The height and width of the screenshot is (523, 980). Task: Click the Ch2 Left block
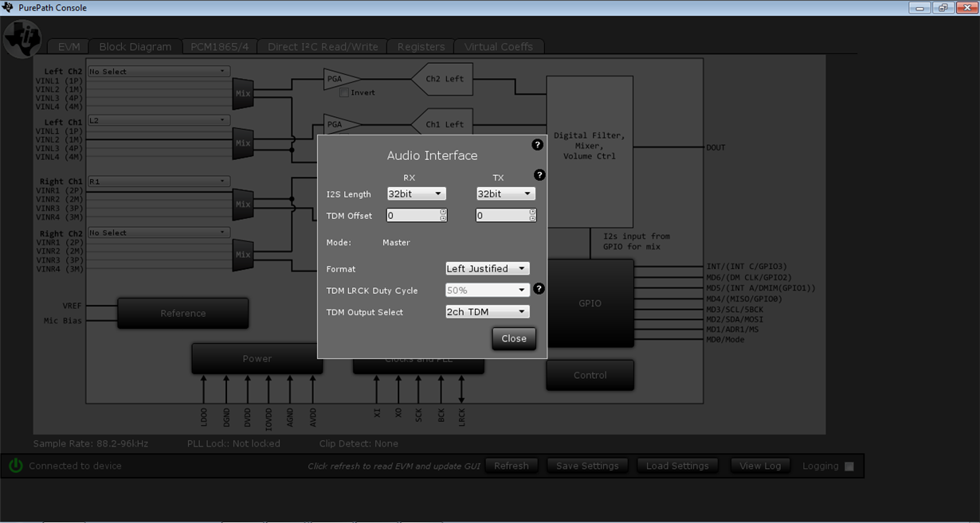tap(442, 79)
